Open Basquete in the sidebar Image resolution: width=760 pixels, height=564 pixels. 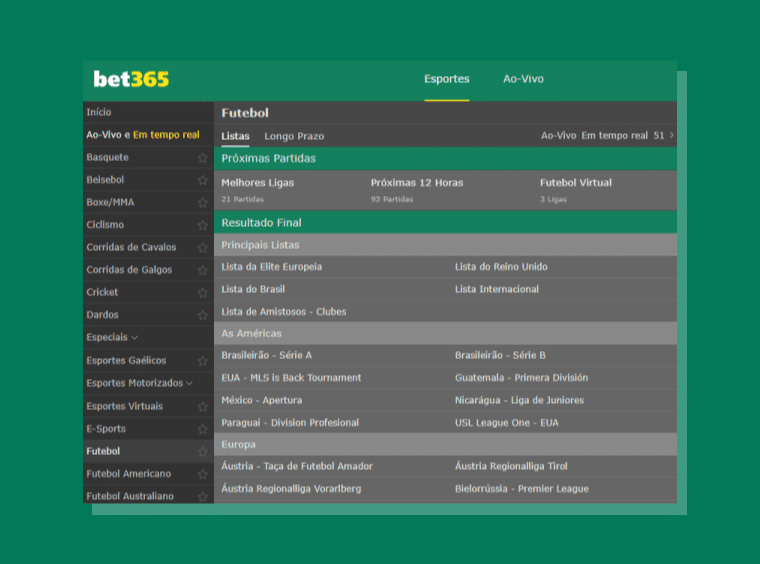[x=108, y=157]
